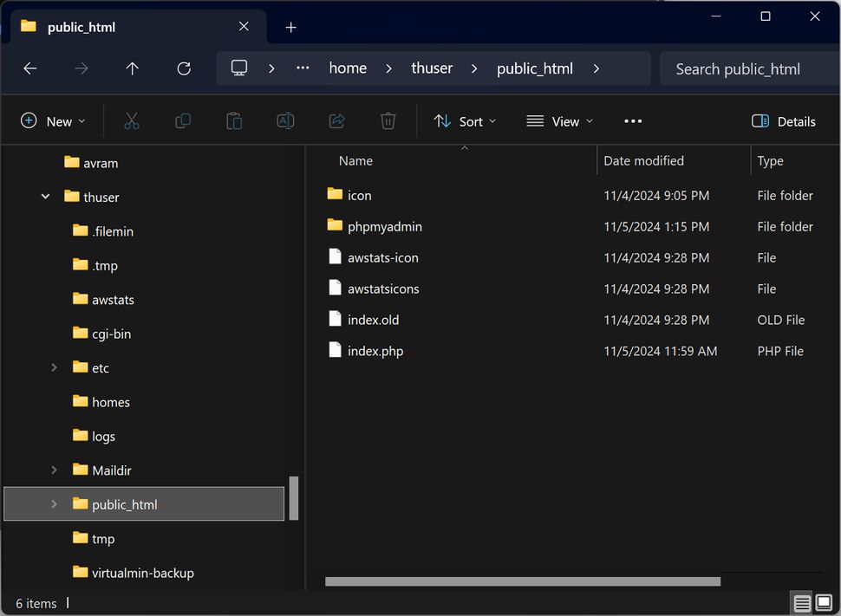Select the Rename icon in toolbar
Viewport: 841px width, 616px height.
tap(285, 121)
